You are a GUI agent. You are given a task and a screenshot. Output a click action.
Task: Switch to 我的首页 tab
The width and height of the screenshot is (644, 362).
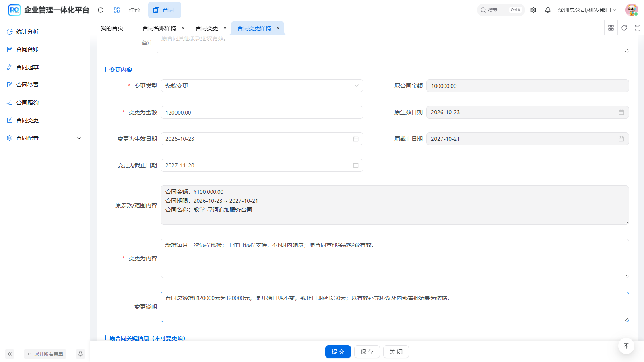point(112,28)
